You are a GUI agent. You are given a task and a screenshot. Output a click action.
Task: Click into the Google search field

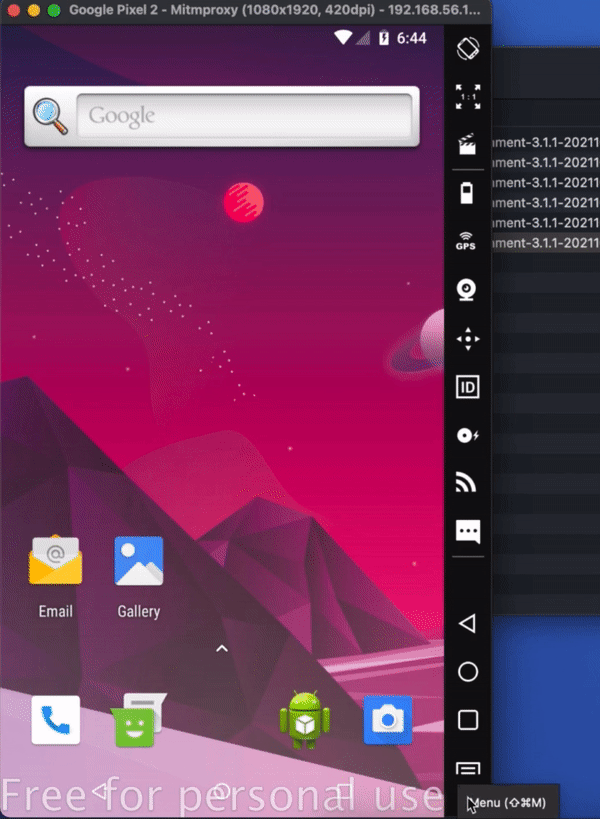click(x=245, y=116)
